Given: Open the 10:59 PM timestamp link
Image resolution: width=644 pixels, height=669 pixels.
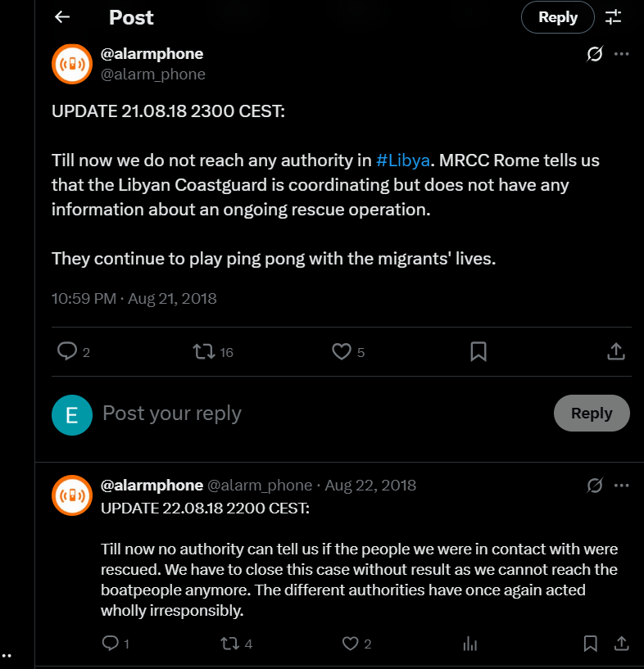Looking at the screenshot, I should point(84,298).
